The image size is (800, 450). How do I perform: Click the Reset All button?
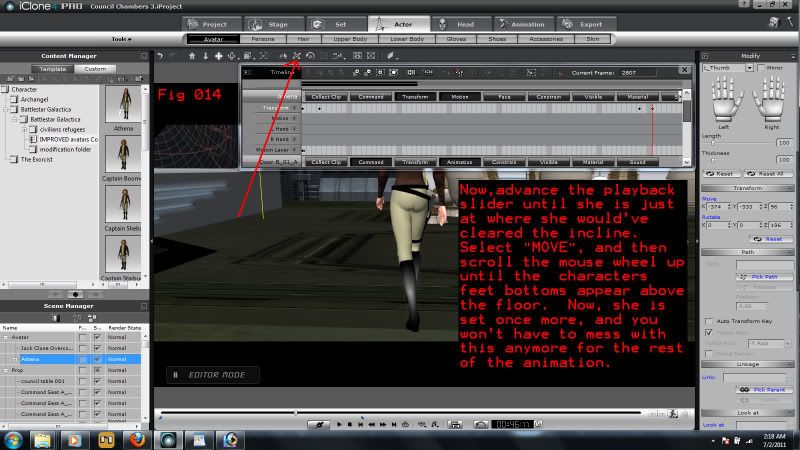click(x=768, y=174)
